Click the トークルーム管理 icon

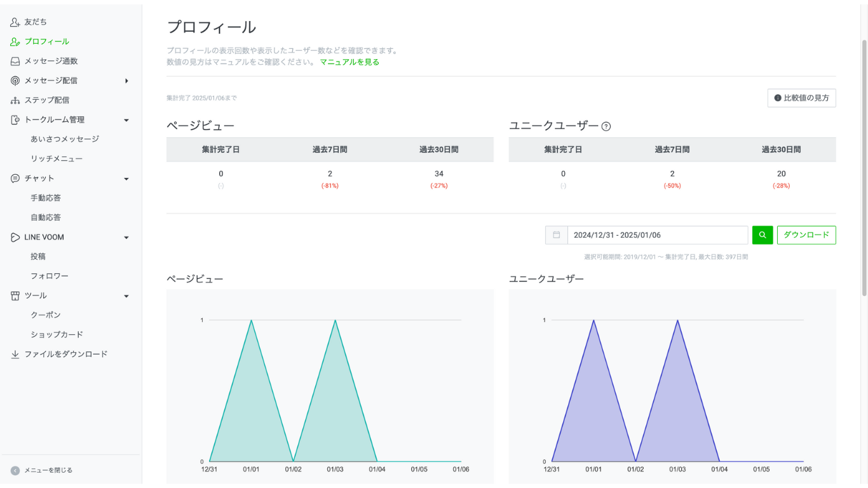coord(15,120)
